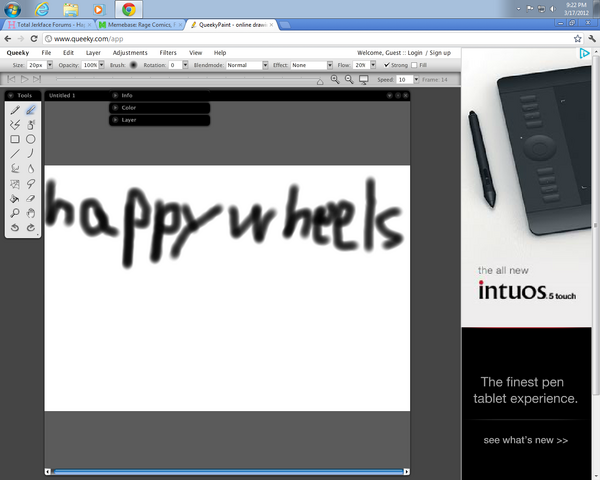Screen dimensions: 600x480
Task: Open Windows Explorer folder from taskbar
Action: (71, 10)
